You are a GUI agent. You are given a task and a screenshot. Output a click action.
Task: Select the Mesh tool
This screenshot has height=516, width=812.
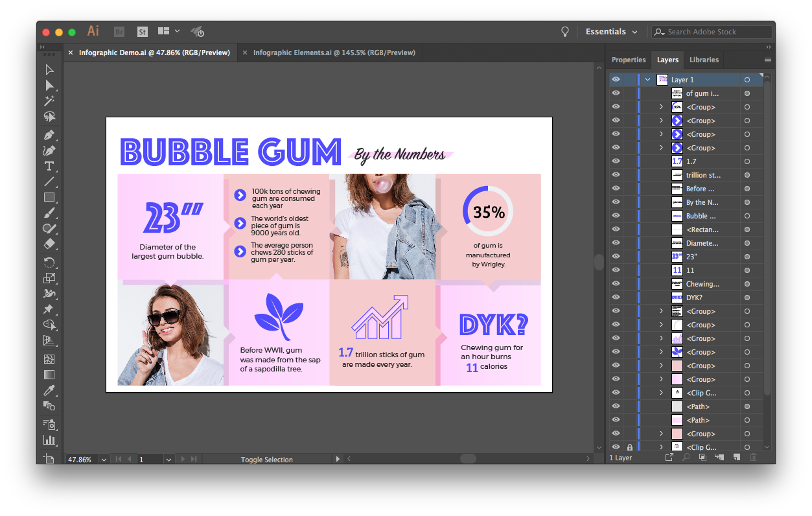49,359
